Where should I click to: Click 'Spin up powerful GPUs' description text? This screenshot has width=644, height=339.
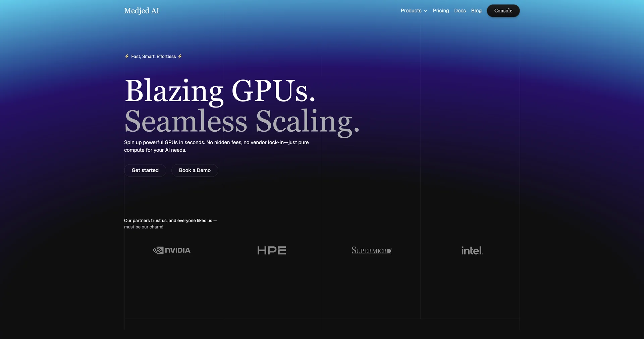[x=216, y=146]
